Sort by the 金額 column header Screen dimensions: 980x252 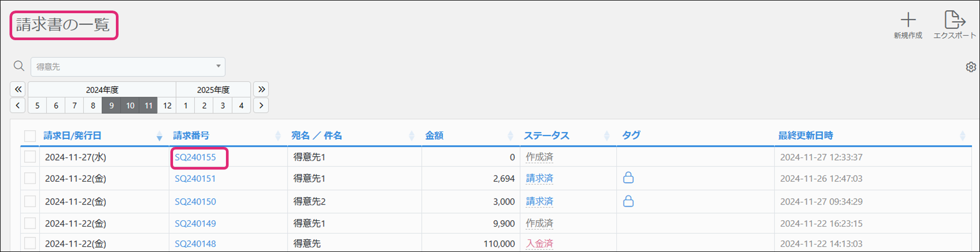(434, 136)
